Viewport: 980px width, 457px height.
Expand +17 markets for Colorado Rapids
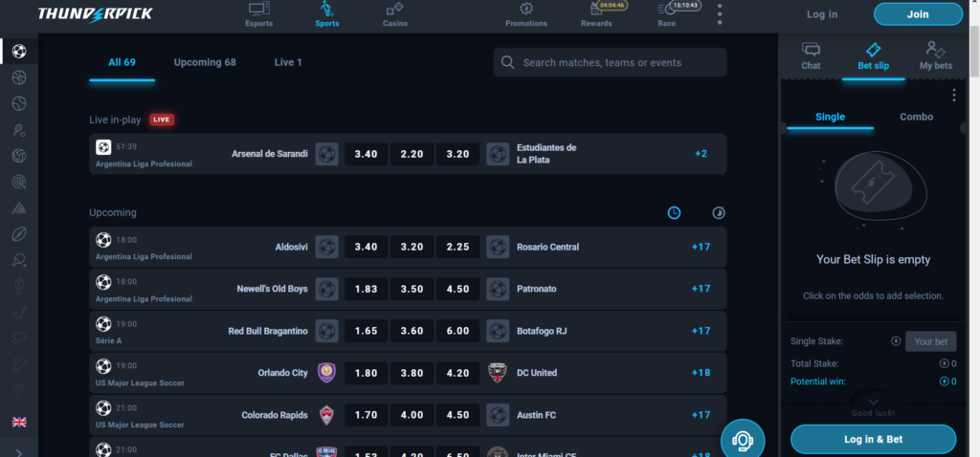tap(701, 415)
